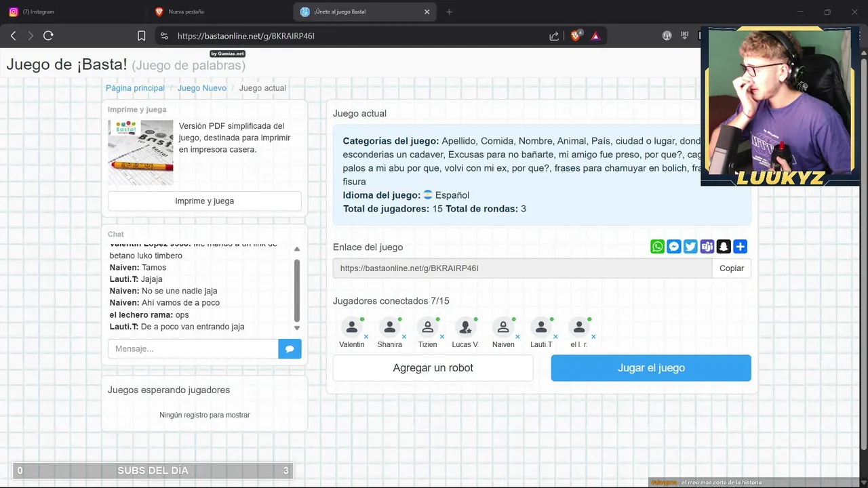This screenshot has width=868, height=488.
Task: Share game link via Messenger icon
Action: coord(673,247)
